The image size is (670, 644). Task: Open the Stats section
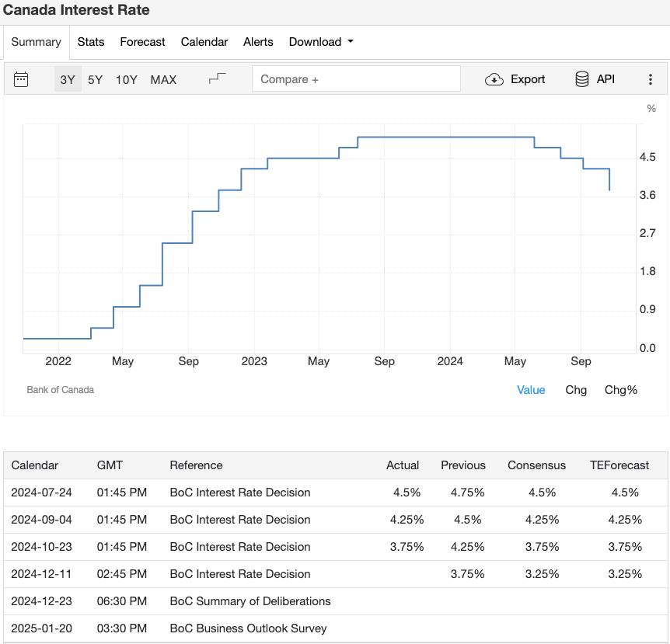[x=91, y=42]
